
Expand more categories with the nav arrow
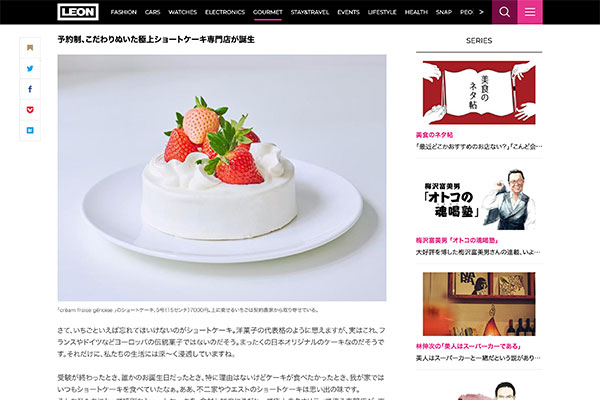(x=481, y=12)
